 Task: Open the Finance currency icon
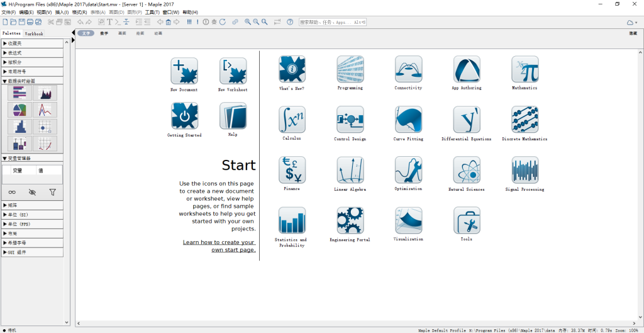[292, 170]
